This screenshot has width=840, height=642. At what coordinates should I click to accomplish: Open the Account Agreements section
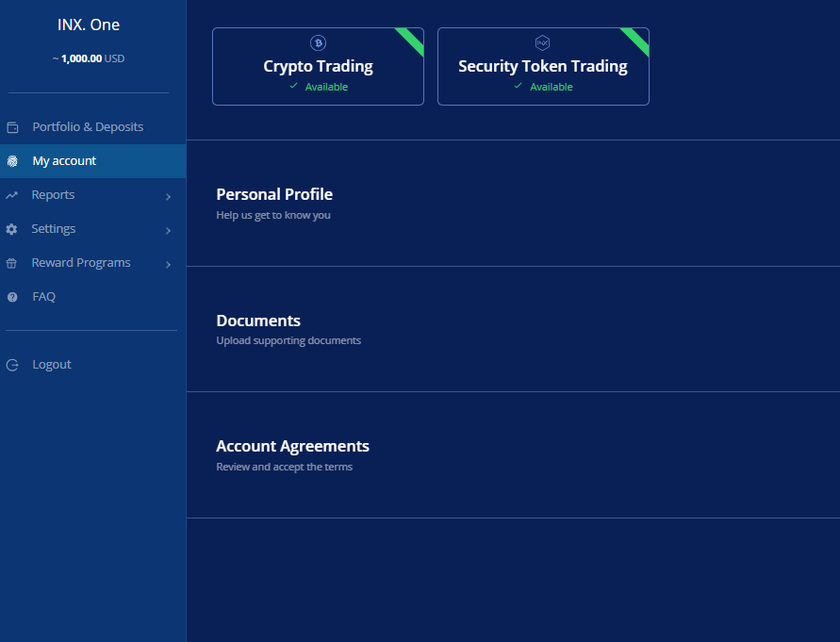pyautogui.click(x=513, y=455)
